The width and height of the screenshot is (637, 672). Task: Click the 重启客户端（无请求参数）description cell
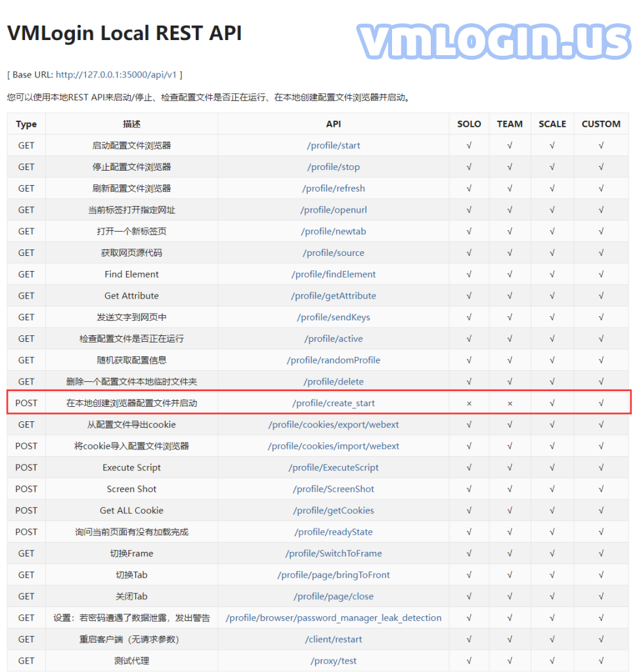pos(132,639)
